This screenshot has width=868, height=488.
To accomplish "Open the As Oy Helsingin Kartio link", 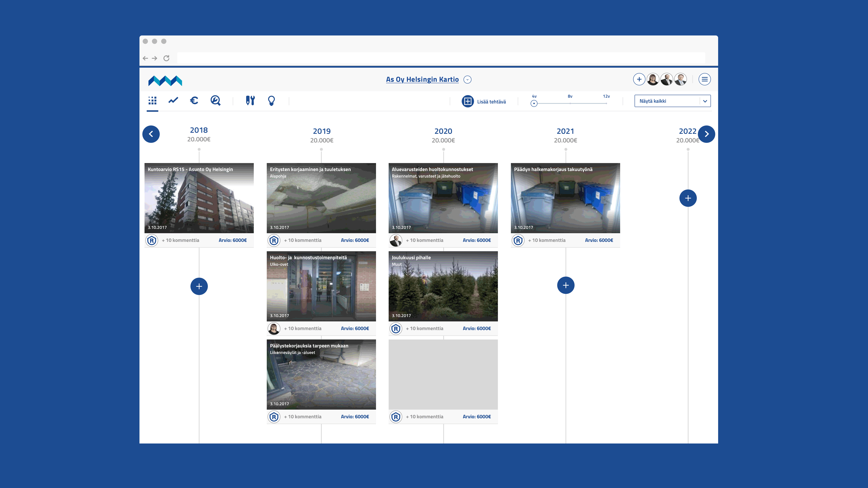I will 422,80.
